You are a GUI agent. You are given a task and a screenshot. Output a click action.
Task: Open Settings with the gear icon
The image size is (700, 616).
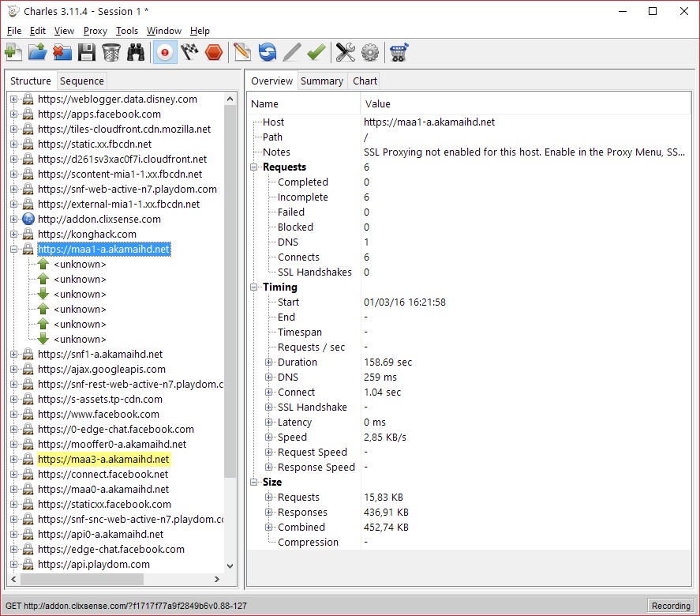click(x=370, y=53)
